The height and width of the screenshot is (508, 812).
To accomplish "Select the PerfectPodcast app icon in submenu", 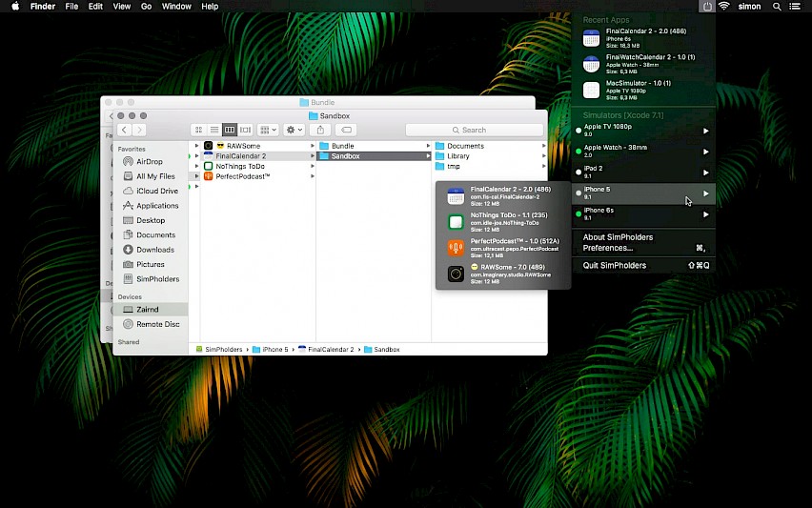I will click(456, 248).
